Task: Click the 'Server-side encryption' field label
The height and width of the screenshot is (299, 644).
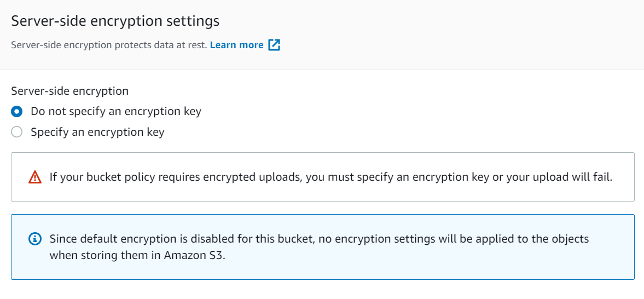Action: pos(70,91)
